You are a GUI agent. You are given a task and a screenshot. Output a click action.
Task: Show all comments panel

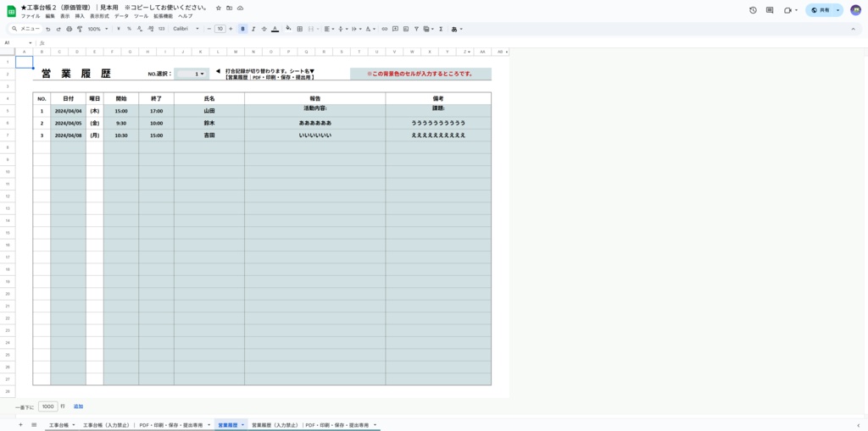tap(770, 10)
